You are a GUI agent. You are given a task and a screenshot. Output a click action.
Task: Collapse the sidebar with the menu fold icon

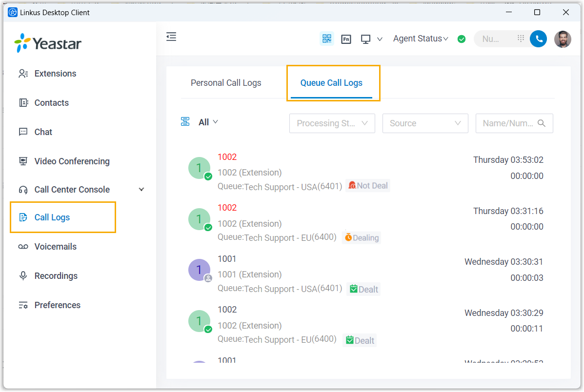171,37
